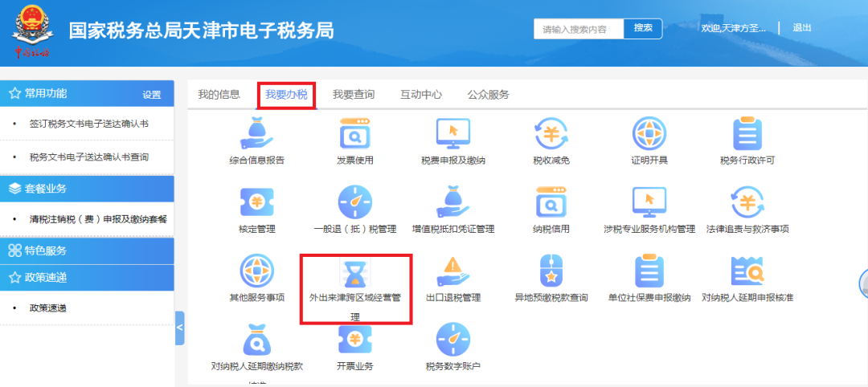868x387 pixels.
Task: Click 设置 in 常用功能 header
Action: coord(152,95)
